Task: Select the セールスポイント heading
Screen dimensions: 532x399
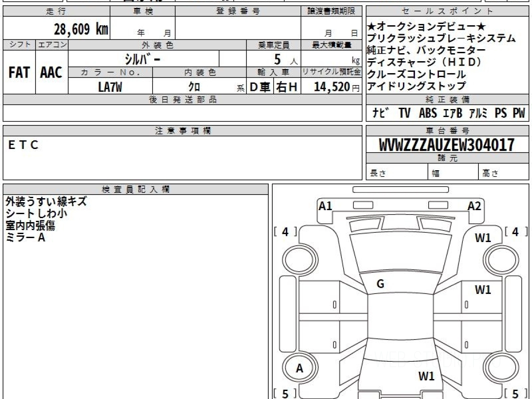Action: pos(447,12)
